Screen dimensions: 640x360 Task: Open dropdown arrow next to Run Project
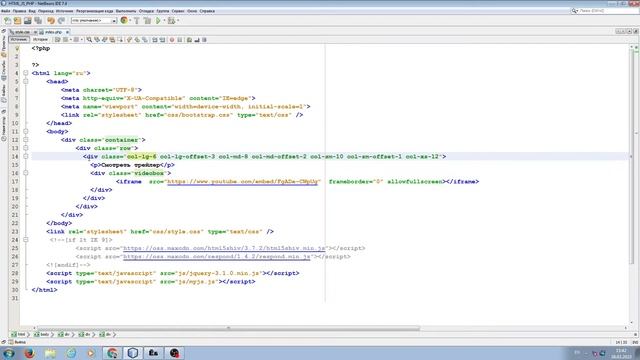164,20
